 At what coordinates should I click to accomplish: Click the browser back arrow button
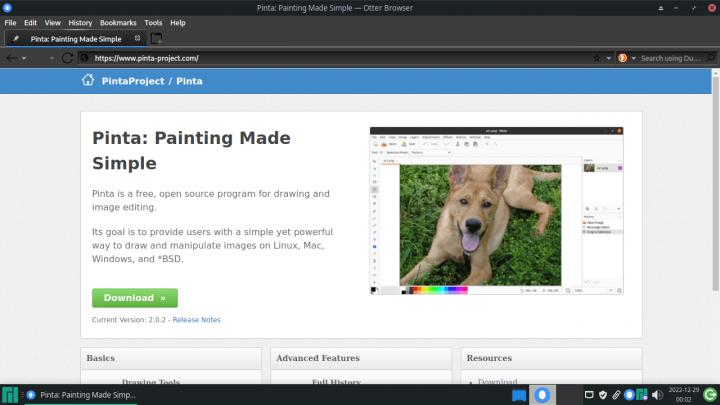click(x=11, y=58)
